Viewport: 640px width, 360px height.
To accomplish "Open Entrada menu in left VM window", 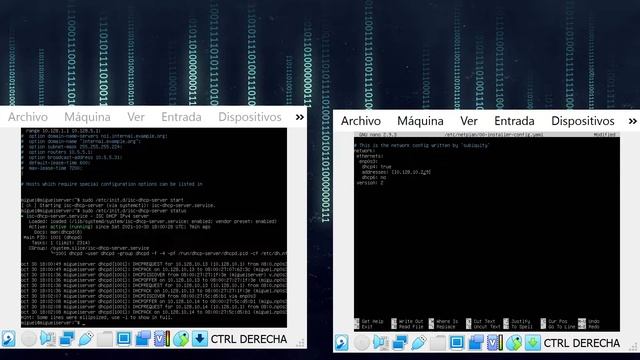I will 181,117.
